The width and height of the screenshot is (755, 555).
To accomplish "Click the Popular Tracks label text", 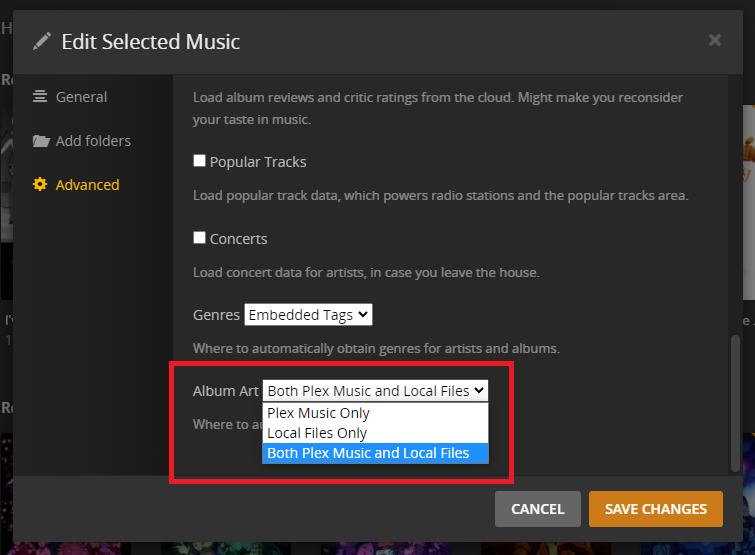I will pyautogui.click(x=258, y=162).
